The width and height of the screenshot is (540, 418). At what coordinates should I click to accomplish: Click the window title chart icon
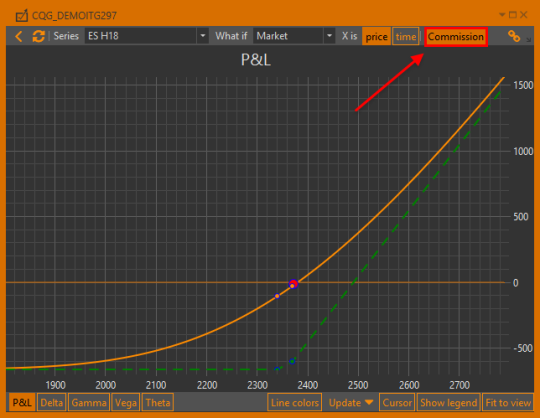point(22,16)
